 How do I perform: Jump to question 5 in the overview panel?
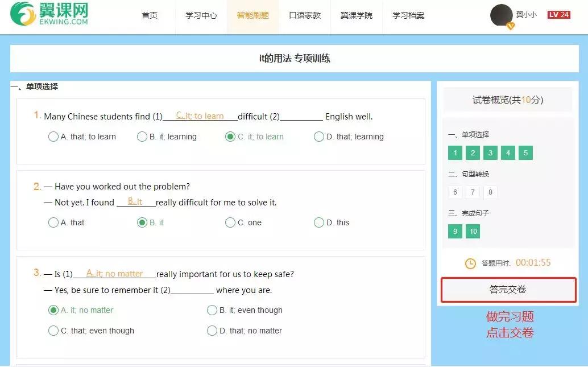[527, 152]
